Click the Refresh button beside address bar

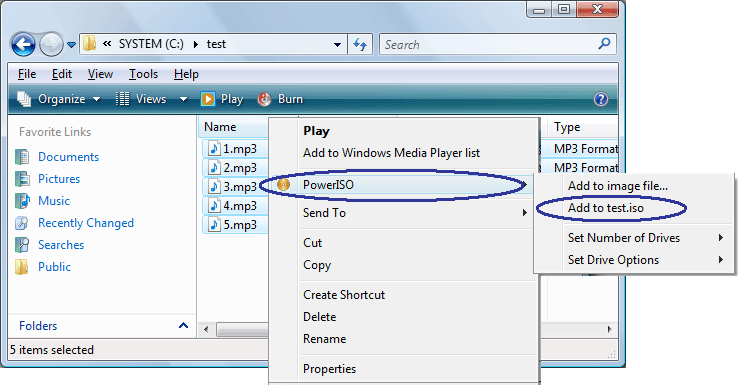point(360,45)
